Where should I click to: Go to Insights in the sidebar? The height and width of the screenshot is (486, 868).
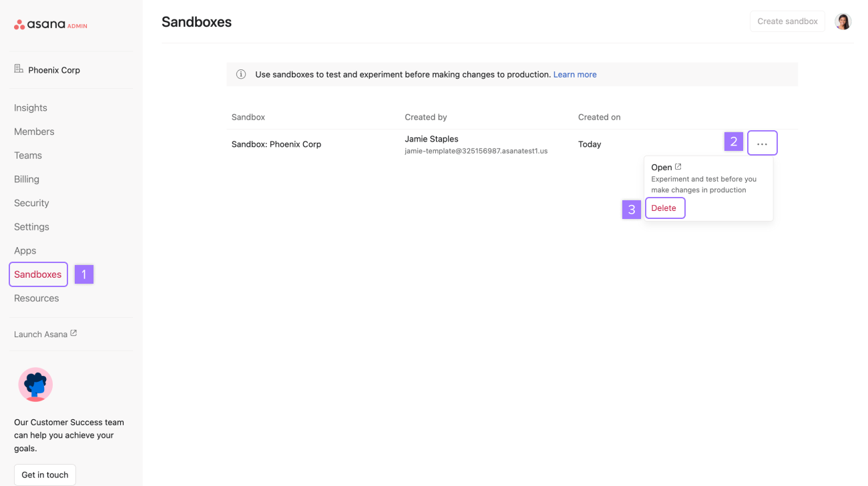coord(31,108)
